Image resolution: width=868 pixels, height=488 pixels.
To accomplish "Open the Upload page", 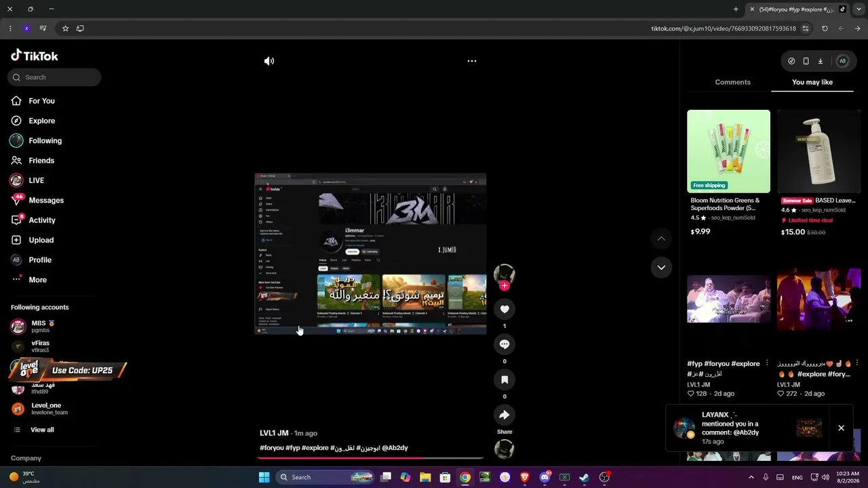I will [x=33, y=240].
